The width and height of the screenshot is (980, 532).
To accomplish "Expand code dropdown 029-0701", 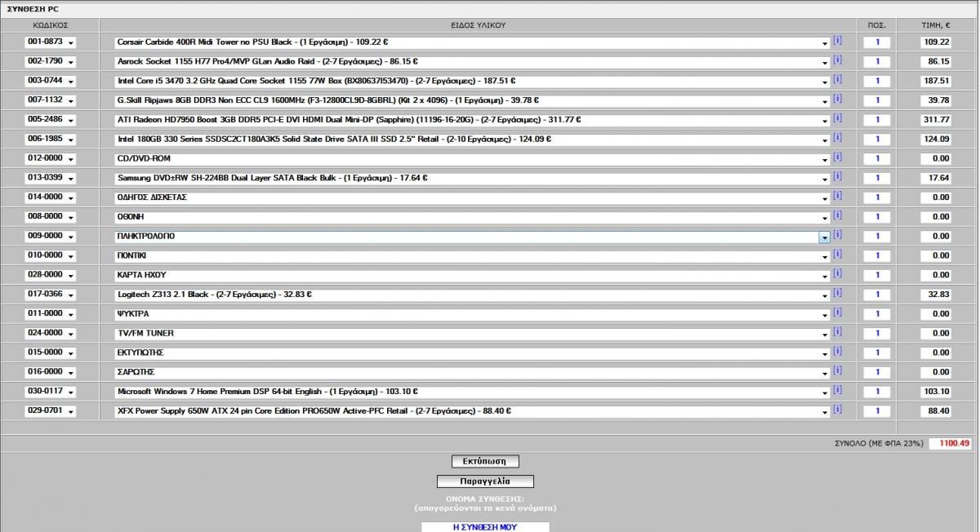I will (50, 410).
